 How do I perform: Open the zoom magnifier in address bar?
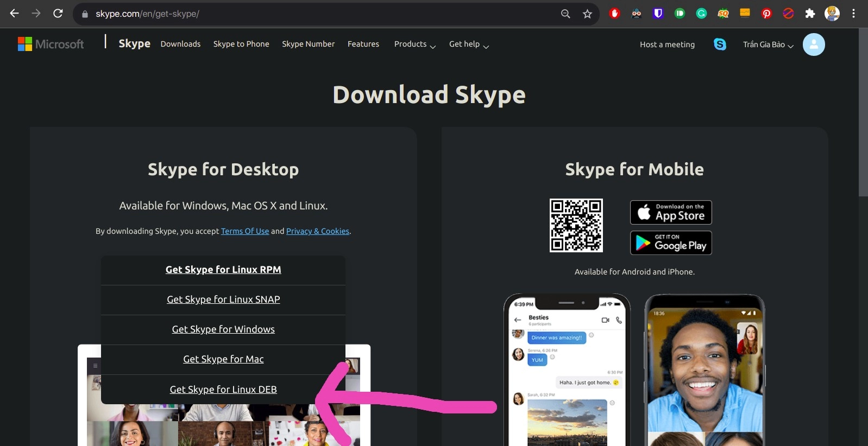point(565,14)
